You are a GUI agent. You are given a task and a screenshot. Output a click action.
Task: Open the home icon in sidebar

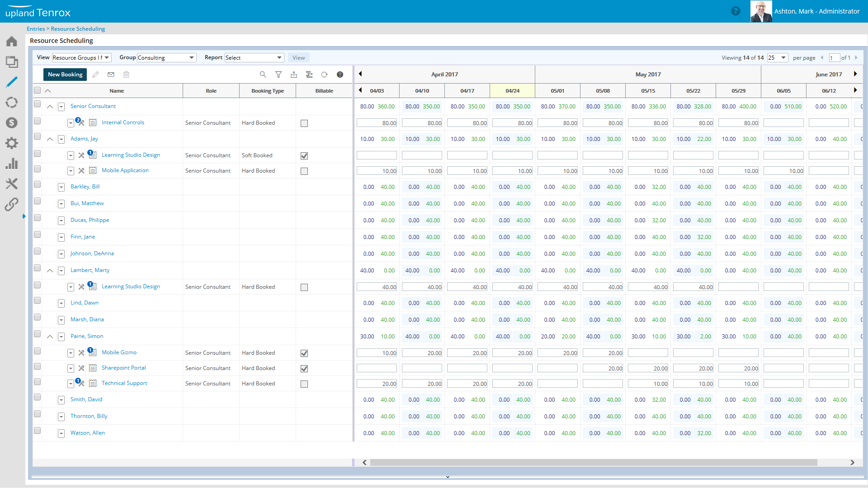click(x=12, y=42)
